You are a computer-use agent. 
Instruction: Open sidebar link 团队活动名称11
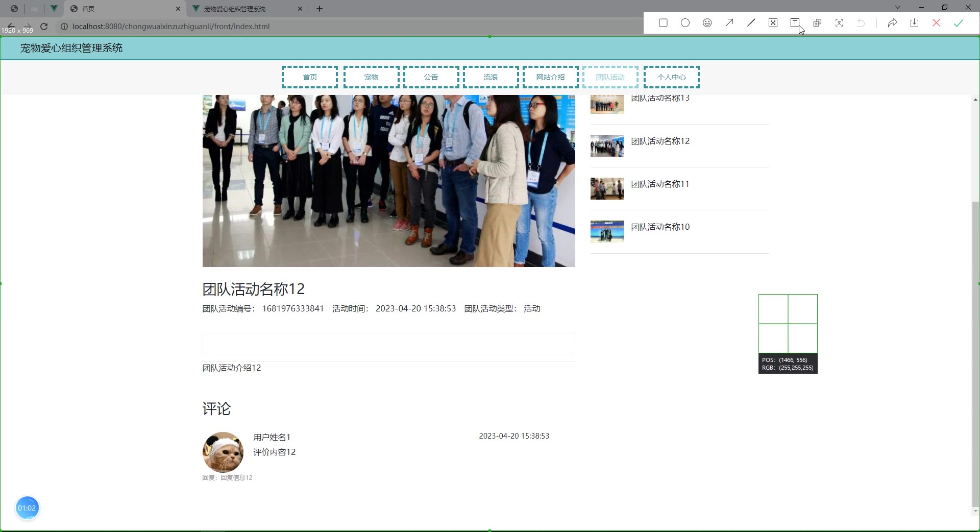point(660,184)
